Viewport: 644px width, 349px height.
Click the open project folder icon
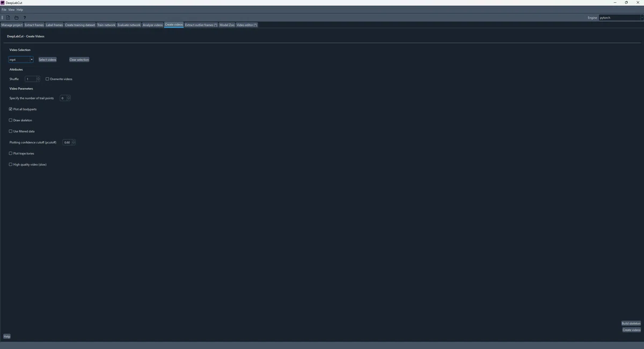click(16, 18)
